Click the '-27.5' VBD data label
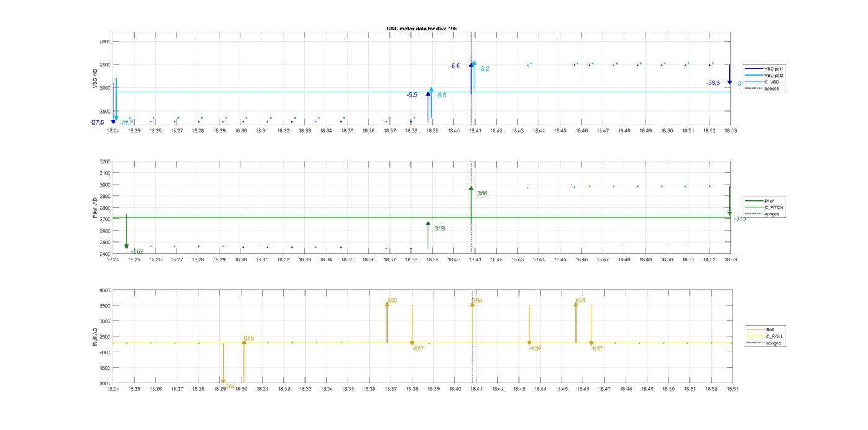The image size is (868, 430). (97, 123)
